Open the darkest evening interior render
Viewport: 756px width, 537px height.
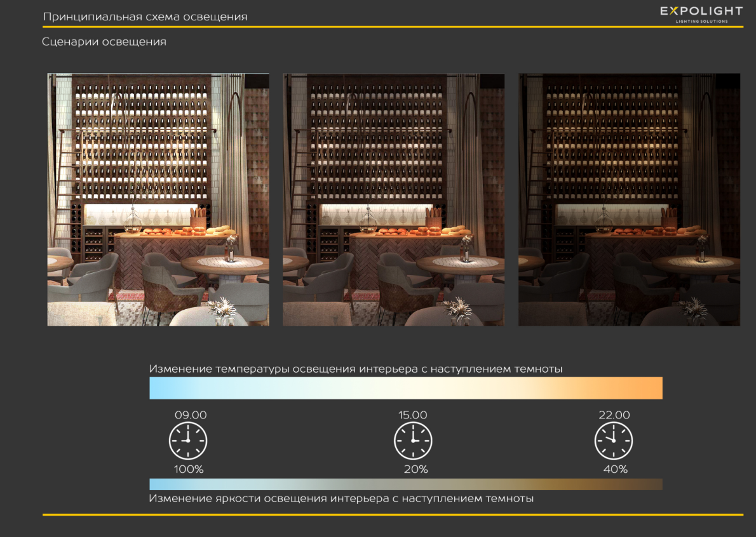(x=629, y=199)
